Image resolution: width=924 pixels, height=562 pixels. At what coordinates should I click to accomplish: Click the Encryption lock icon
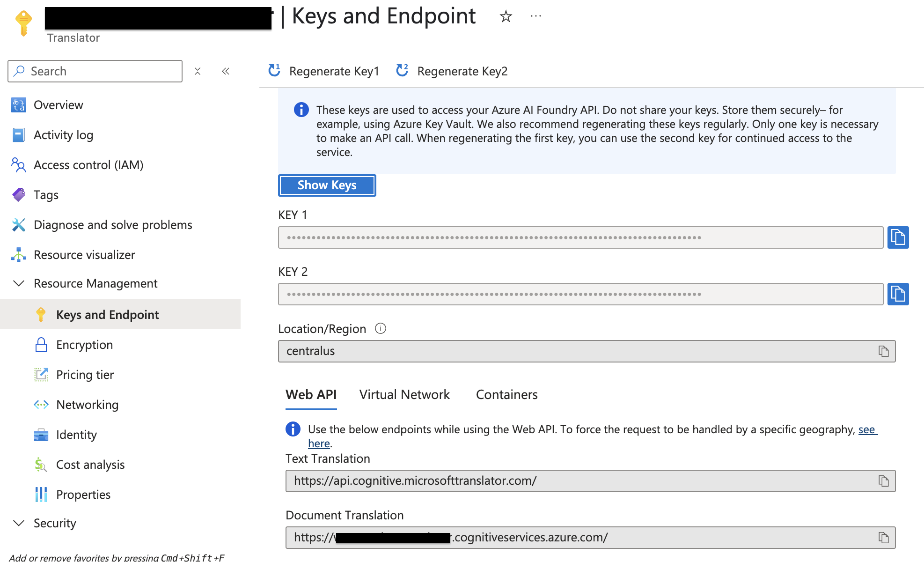(x=41, y=345)
